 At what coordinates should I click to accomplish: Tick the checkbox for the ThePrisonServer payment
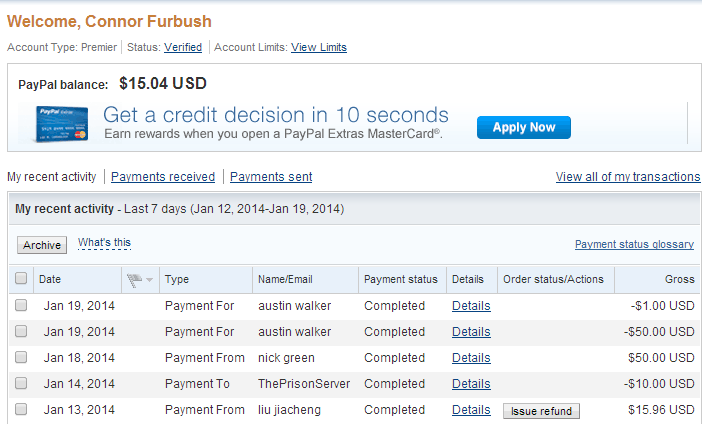(x=21, y=384)
